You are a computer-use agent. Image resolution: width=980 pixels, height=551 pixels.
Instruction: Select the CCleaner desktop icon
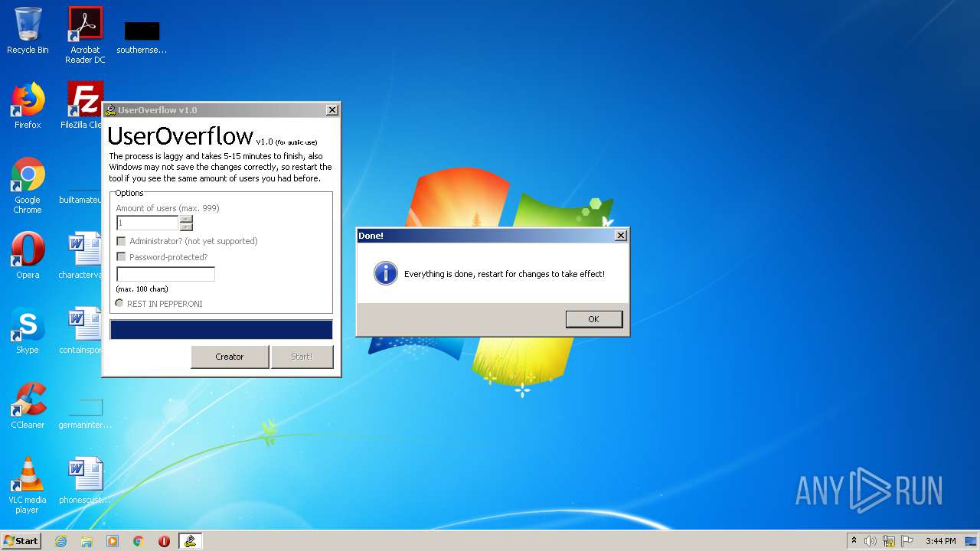pyautogui.click(x=28, y=406)
